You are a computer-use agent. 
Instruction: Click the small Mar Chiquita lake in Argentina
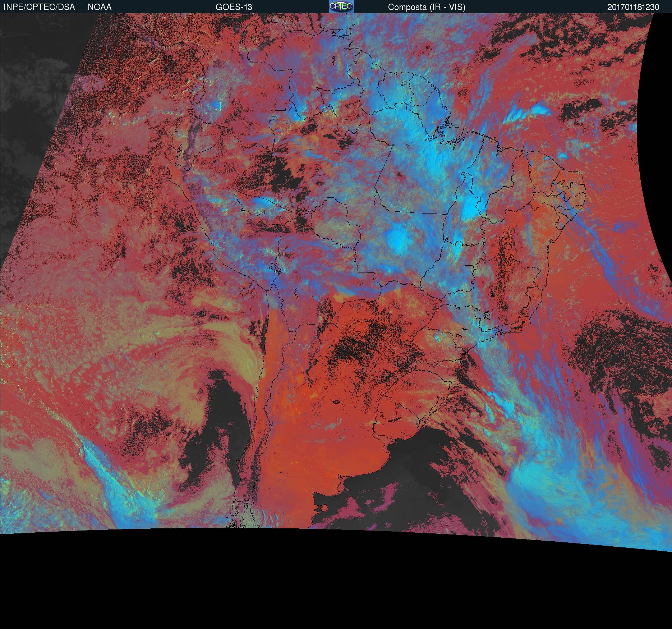[x=336, y=402]
